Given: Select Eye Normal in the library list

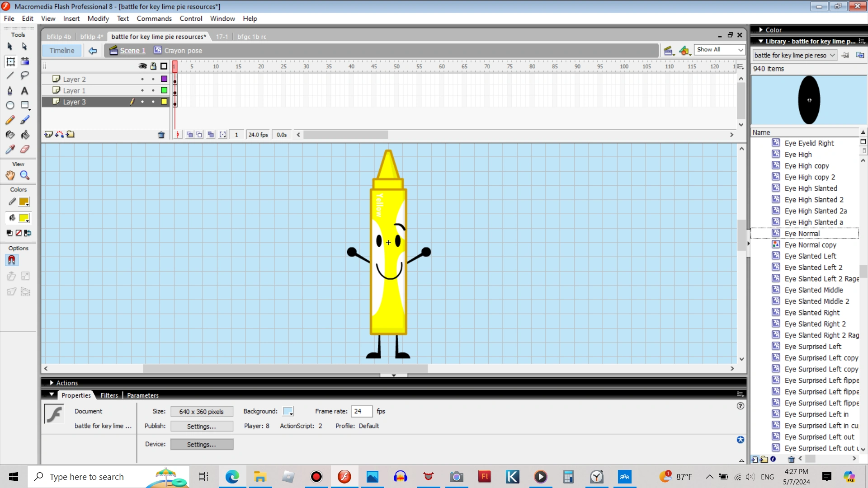Looking at the screenshot, I should [x=804, y=234].
